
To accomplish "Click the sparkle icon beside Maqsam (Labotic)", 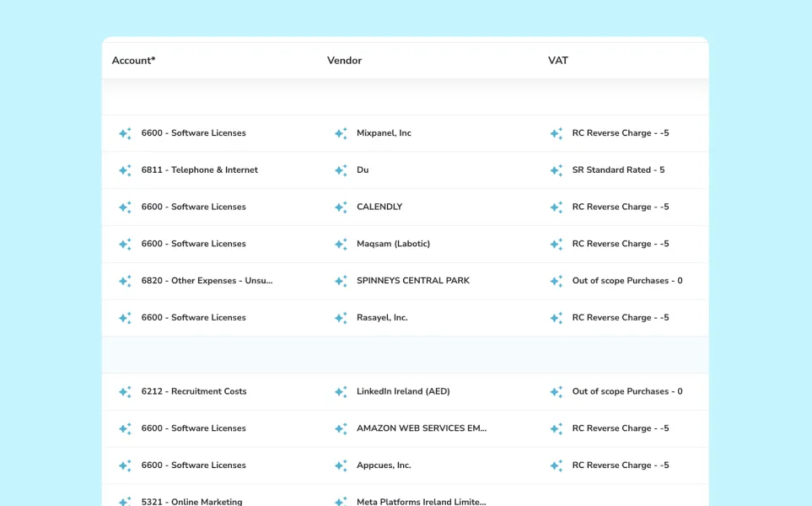I will [x=341, y=244].
